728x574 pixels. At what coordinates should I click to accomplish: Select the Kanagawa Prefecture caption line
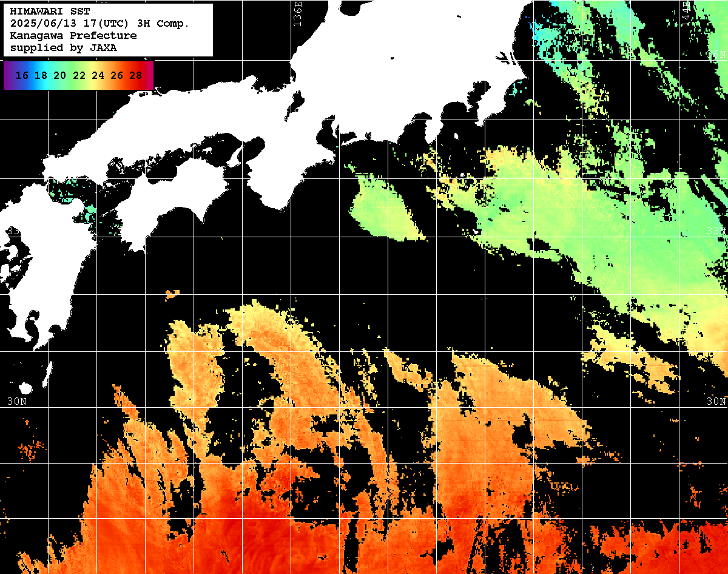(73, 36)
